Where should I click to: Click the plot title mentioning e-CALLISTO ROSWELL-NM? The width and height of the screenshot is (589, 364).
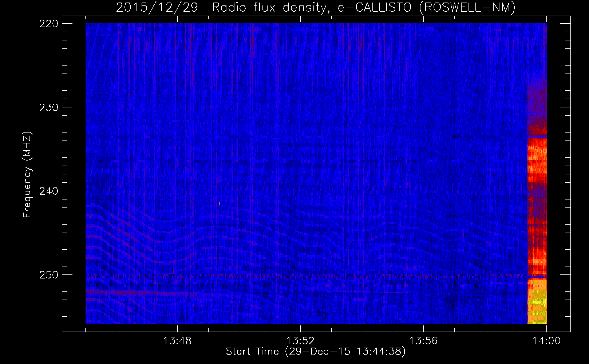pos(316,7)
